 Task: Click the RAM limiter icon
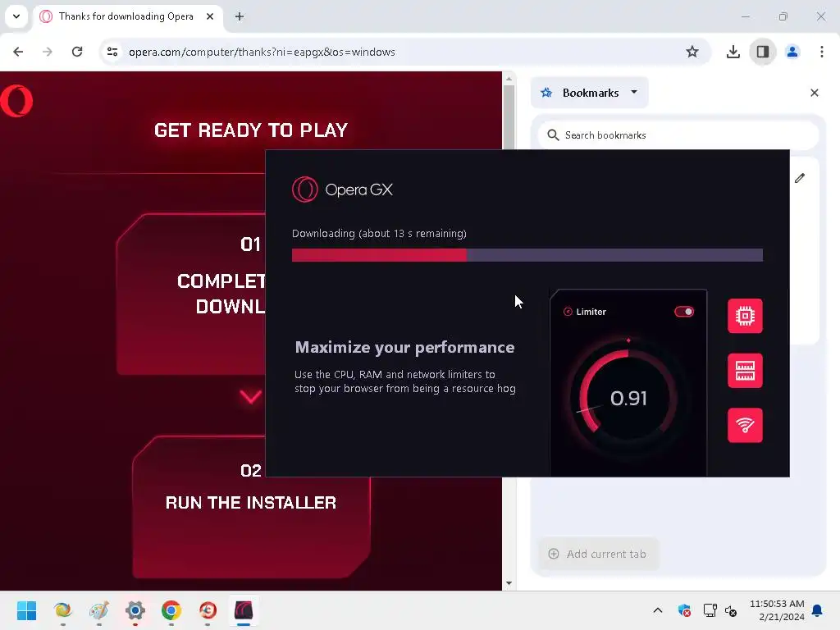coord(745,371)
